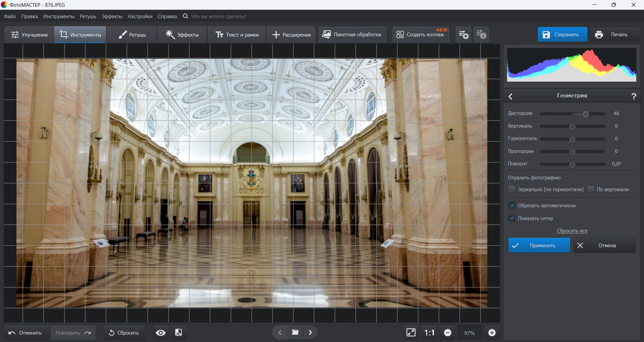Zoom out with the minus icon
Image resolution: width=644 pixels, height=342 pixels.
pyautogui.click(x=448, y=333)
